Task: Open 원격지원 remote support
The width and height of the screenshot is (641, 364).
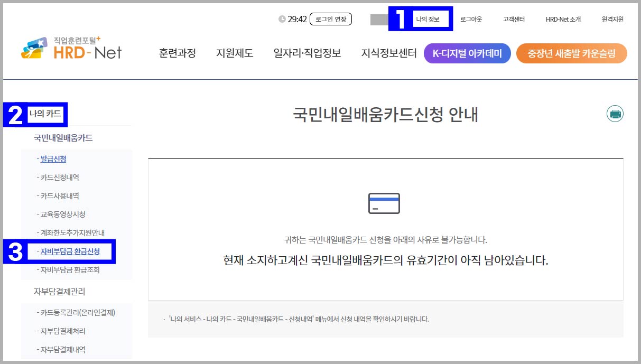Action: [611, 18]
